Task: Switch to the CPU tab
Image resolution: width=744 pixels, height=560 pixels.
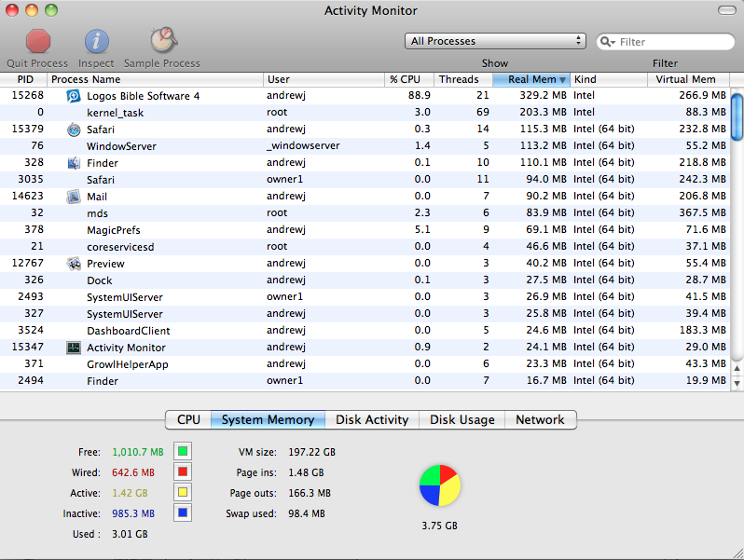Action: (x=188, y=419)
